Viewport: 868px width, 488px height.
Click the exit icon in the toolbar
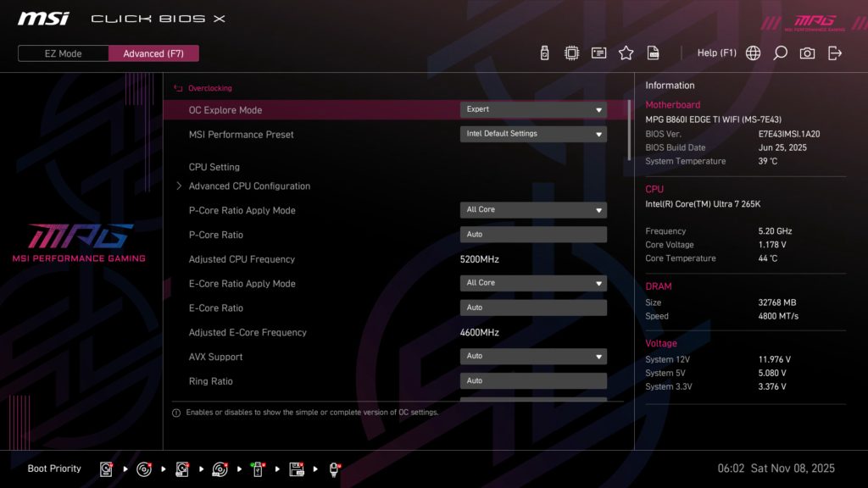[835, 52]
